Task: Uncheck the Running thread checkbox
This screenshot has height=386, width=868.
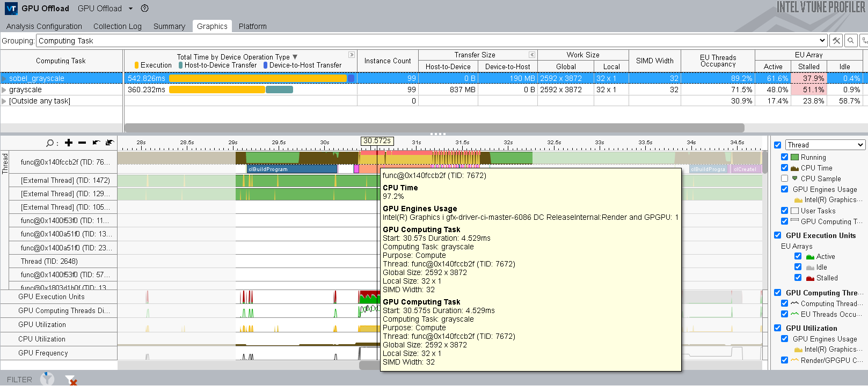Action: [785, 157]
